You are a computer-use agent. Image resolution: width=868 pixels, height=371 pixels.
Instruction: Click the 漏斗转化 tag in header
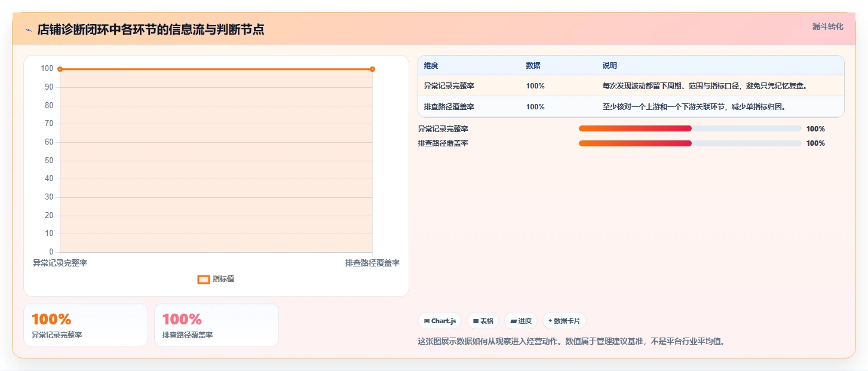coord(827,26)
